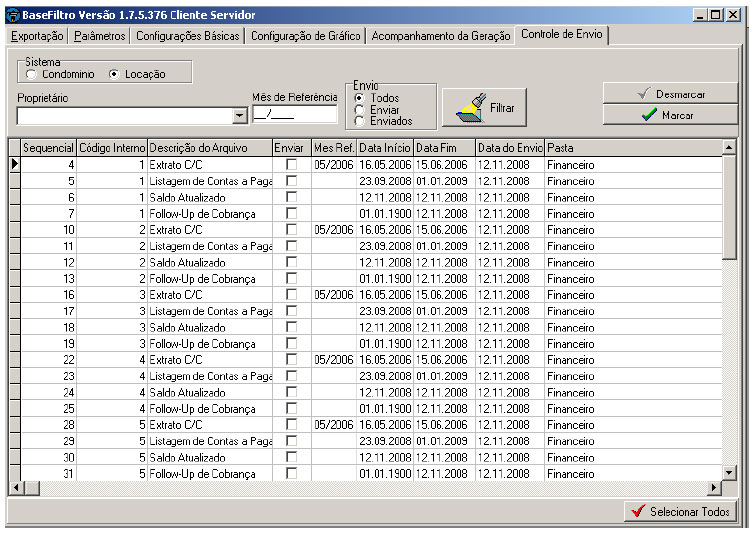This screenshot has width=754, height=534.
Task: Select the Enviados radio option
Action: [359, 121]
